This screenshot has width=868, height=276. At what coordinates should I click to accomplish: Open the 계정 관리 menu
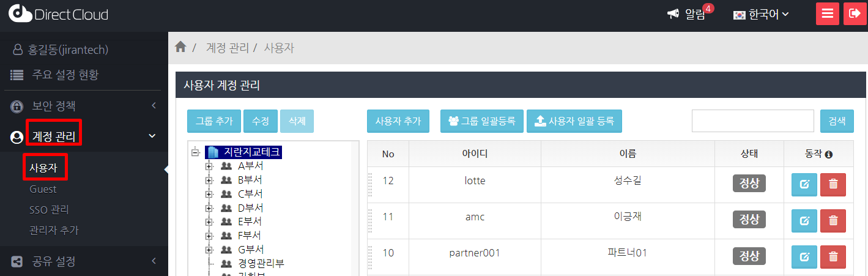(x=54, y=136)
